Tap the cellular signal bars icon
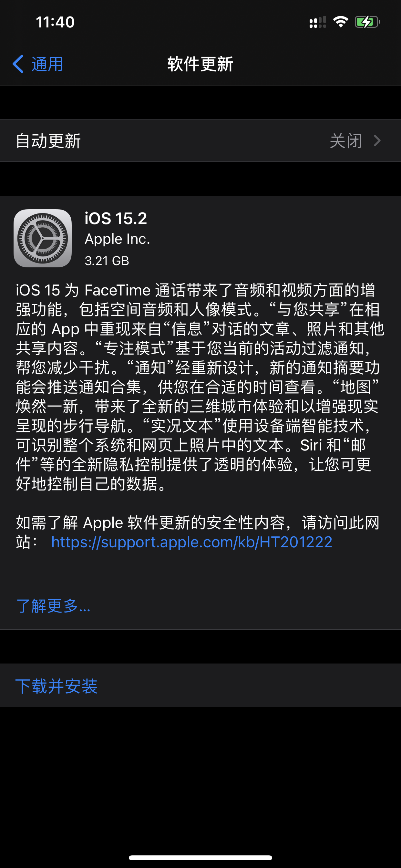This screenshot has height=868, width=401. click(x=318, y=22)
